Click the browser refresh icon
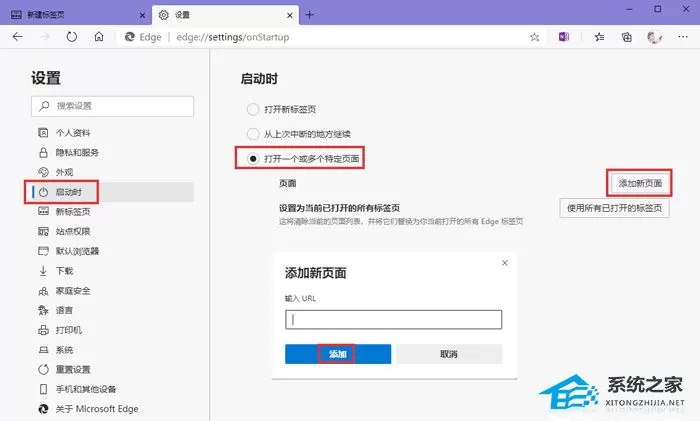This screenshot has width=700, height=421. coord(71,37)
